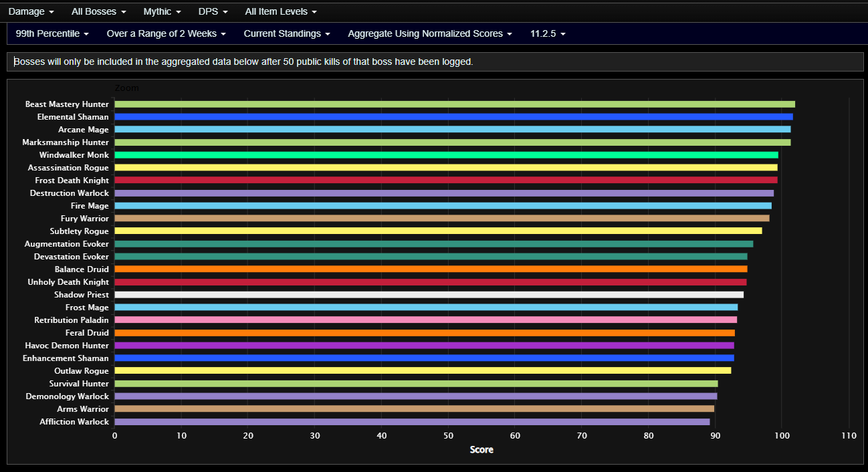Open the 99th Percentile dropdown
This screenshot has width=868, height=472.
(x=53, y=33)
